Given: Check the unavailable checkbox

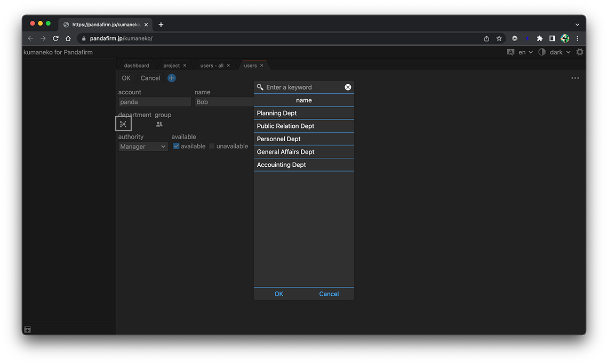Looking at the screenshot, I should click(x=212, y=146).
